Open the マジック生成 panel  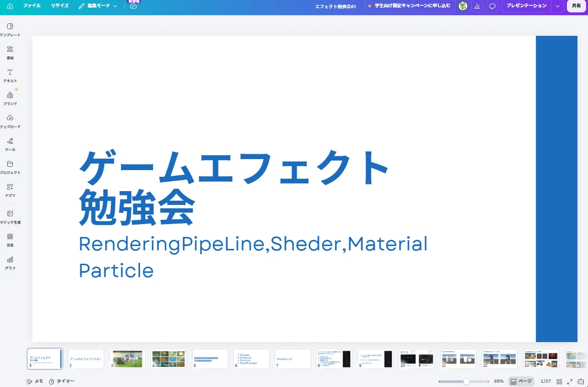(x=10, y=217)
